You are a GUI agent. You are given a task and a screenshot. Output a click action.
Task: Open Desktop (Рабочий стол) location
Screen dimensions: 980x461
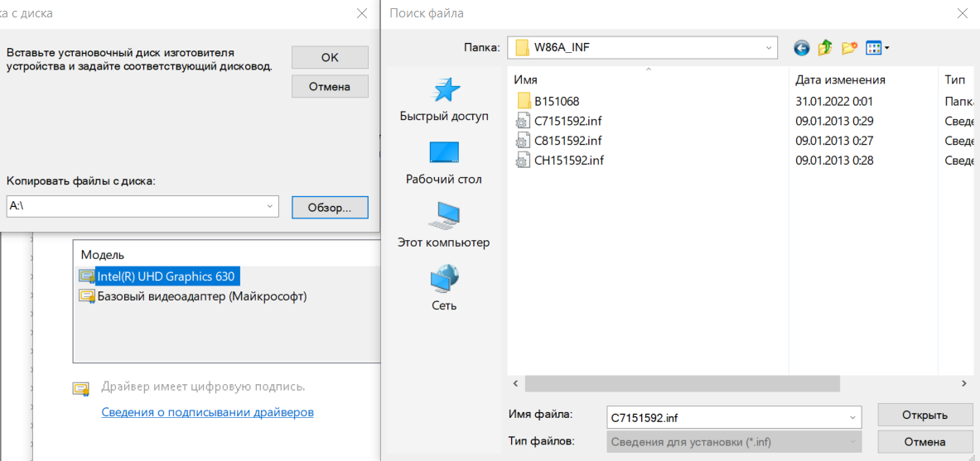point(444,163)
